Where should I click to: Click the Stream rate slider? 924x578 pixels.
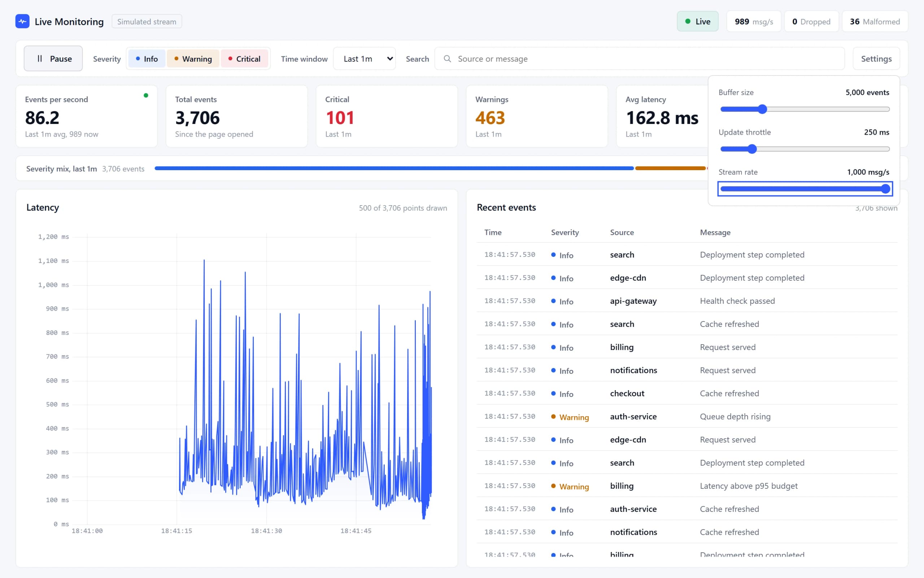[x=805, y=189]
